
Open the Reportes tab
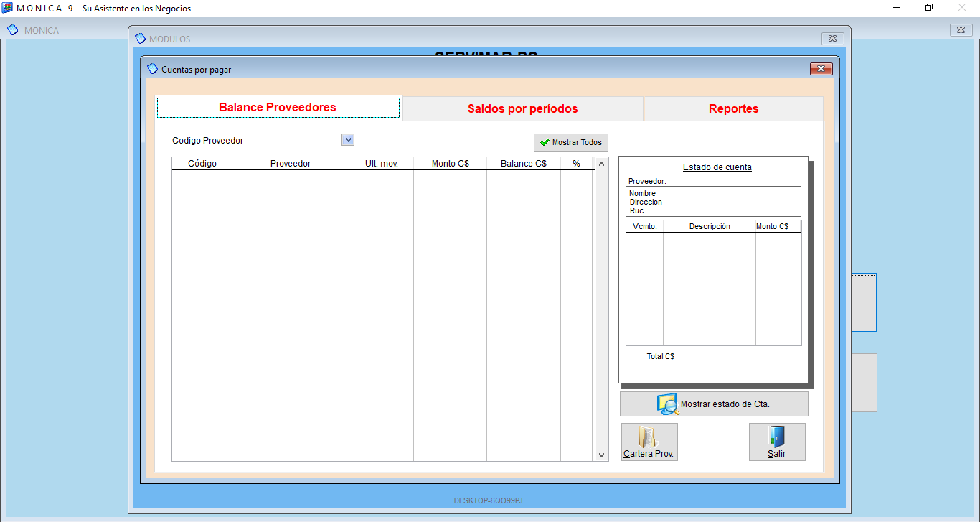[732, 108]
